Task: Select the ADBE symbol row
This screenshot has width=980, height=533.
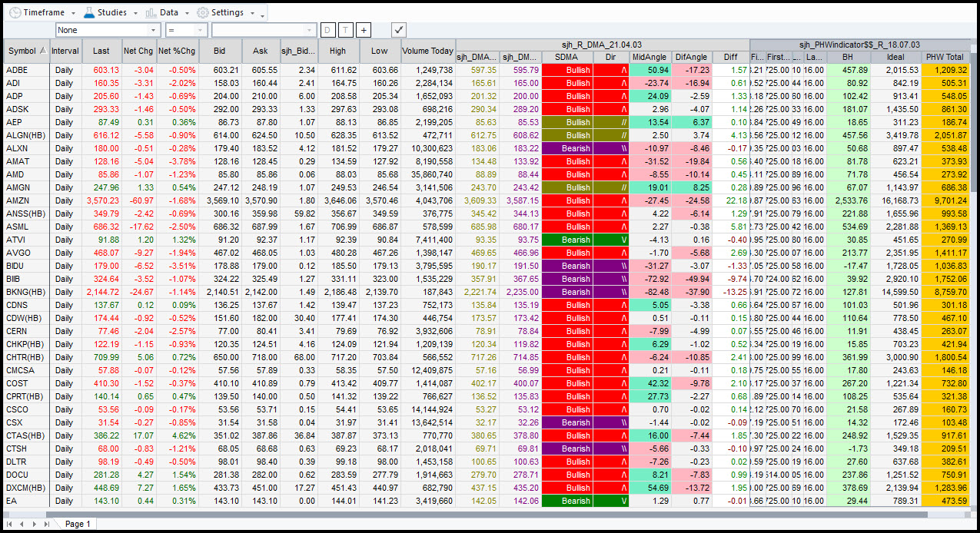Action: tap(27, 70)
